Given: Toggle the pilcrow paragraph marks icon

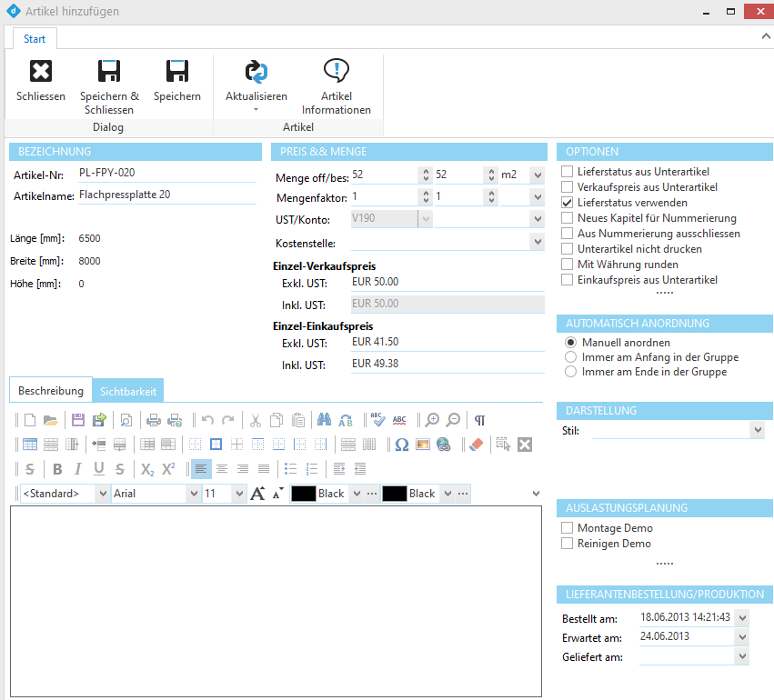Looking at the screenshot, I should 479,420.
